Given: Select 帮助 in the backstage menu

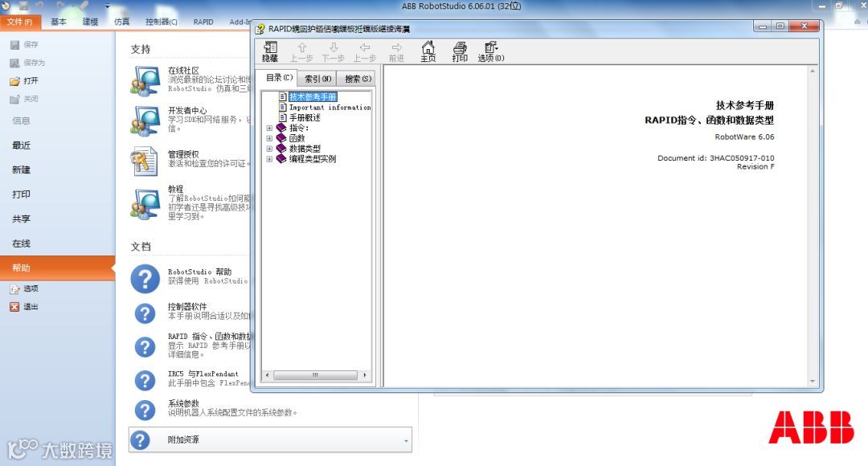Looking at the screenshot, I should click(x=58, y=268).
